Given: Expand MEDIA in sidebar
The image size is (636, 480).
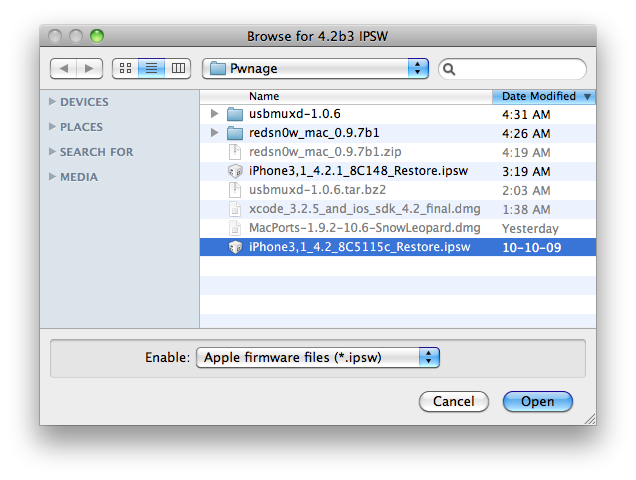Looking at the screenshot, I should click(x=52, y=177).
